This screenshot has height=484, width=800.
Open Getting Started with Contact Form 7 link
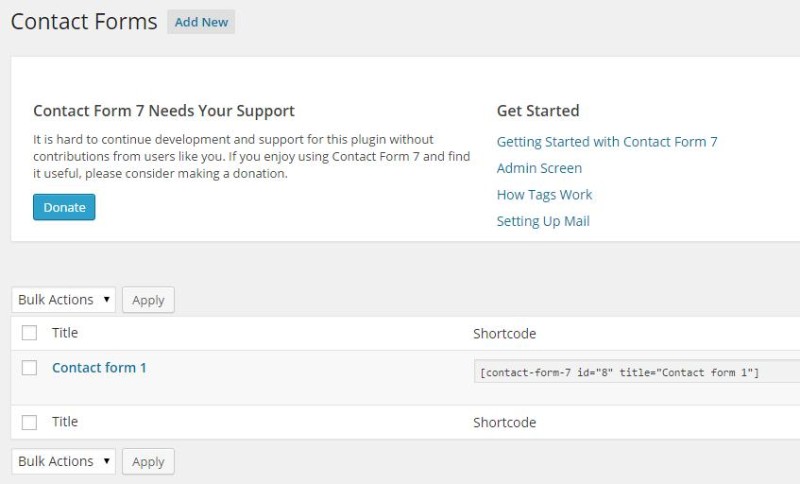pos(607,142)
